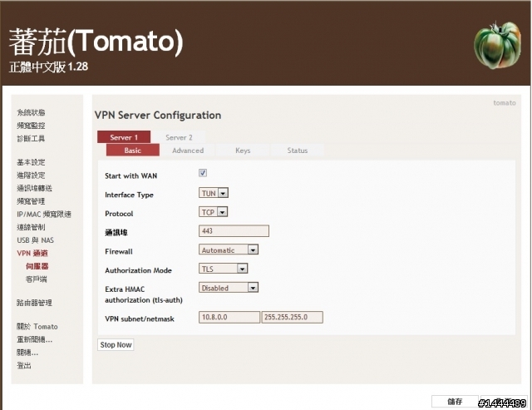This screenshot has width=532, height=410.
Task: Click the VPN Server Configuration heading
Action: click(158, 115)
